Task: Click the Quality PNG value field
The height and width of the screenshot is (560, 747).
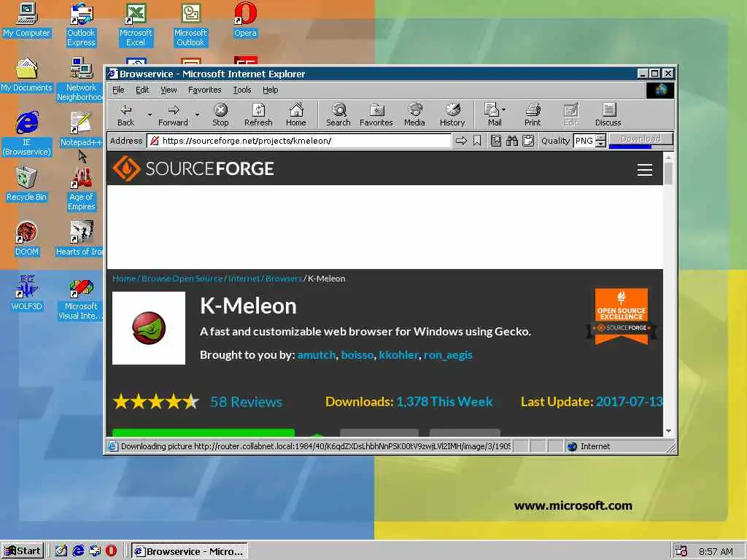Action: [584, 141]
